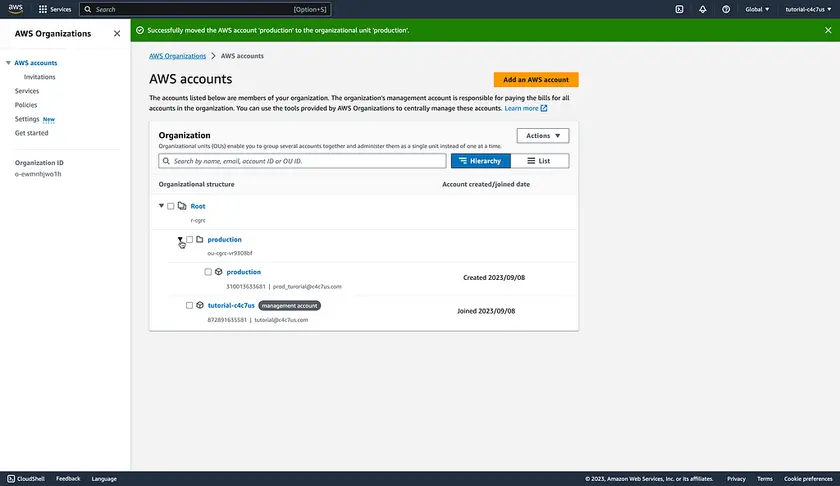Click the Organization ID value o-ewmnbjwo1h
The image size is (840, 486).
pyautogui.click(x=38, y=174)
